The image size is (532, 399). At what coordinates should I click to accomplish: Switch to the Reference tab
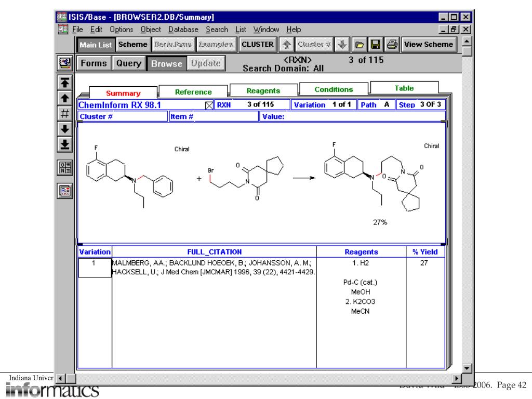193,91
